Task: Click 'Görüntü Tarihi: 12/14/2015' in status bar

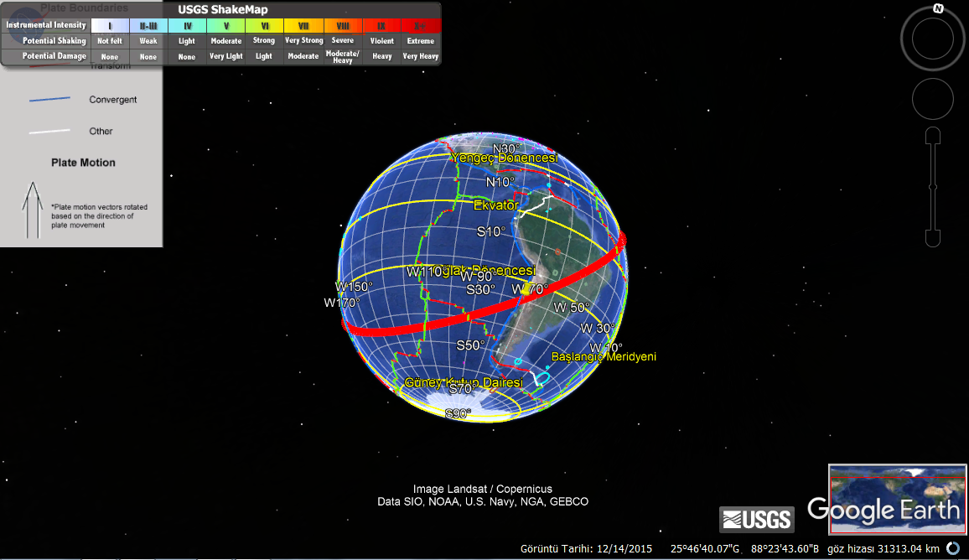Action: 586,548
